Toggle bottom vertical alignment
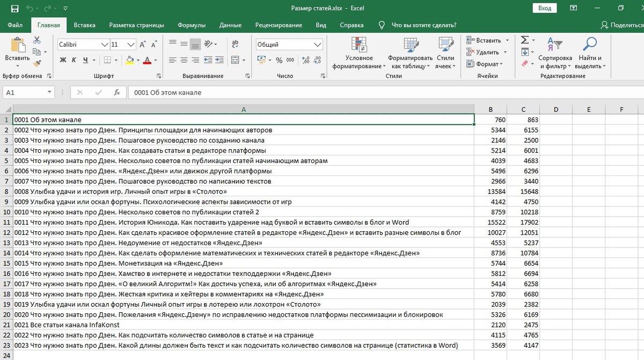This screenshot has height=360, width=644. tap(195, 45)
